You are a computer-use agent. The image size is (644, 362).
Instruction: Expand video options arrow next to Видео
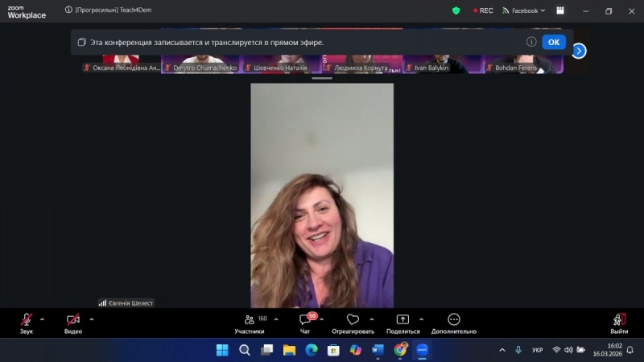coord(92,319)
